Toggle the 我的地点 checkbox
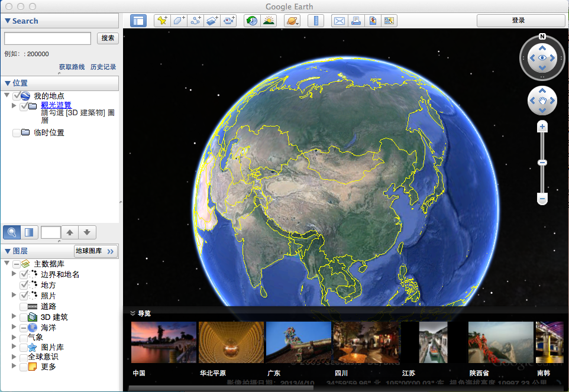This screenshot has height=392, width=569. [x=17, y=96]
